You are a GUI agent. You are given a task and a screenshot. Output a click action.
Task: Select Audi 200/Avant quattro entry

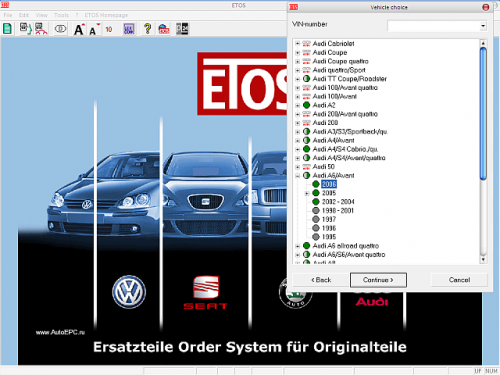click(x=345, y=114)
